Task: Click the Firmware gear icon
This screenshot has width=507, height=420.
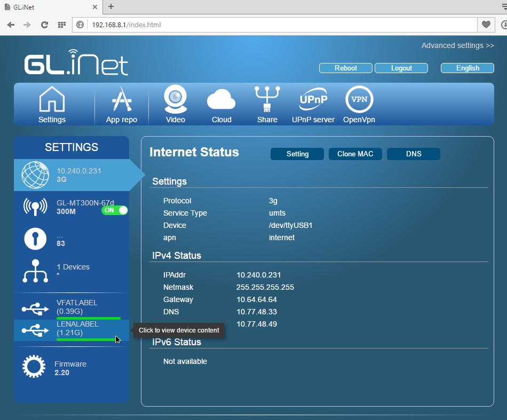Action: tap(34, 366)
